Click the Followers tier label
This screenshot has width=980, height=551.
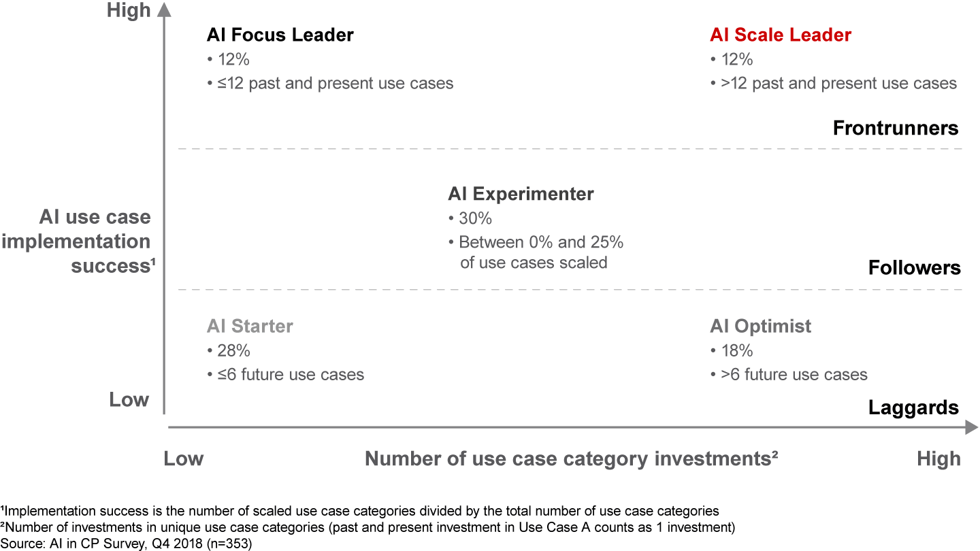pos(914,268)
